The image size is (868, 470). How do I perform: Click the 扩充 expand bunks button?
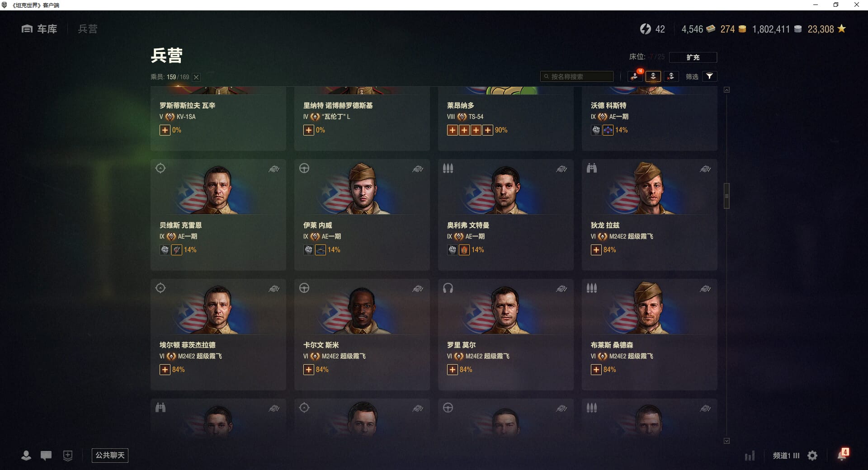point(693,57)
